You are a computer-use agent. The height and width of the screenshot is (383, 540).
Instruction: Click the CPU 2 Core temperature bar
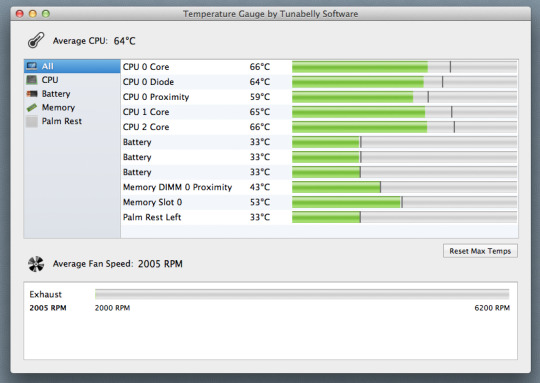404,127
